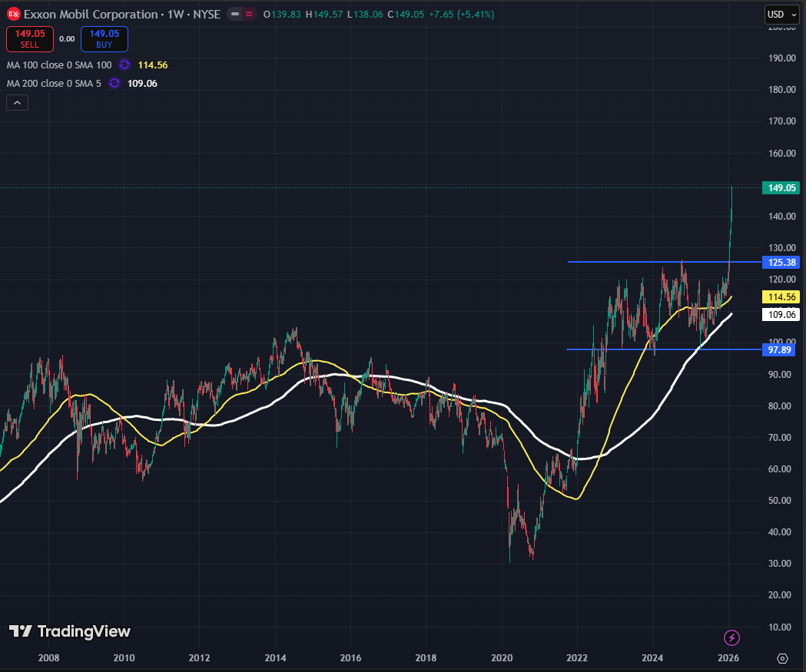Click the +7.65 (+5.41%) change value
806x672 pixels.
462,15
